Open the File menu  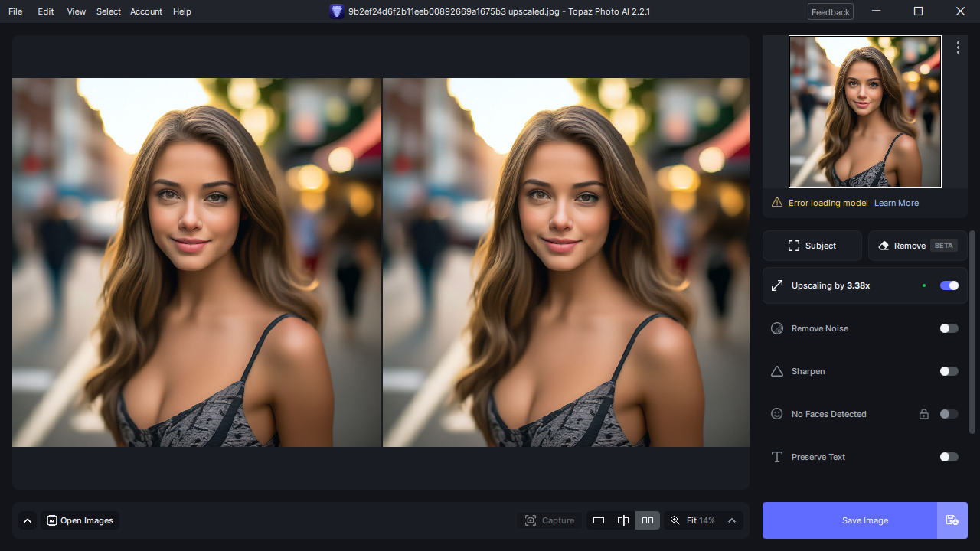15,11
